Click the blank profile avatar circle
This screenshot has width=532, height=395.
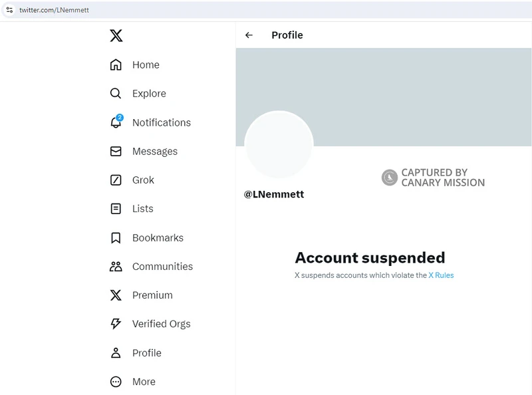pyautogui.click(x=279, y=144)
